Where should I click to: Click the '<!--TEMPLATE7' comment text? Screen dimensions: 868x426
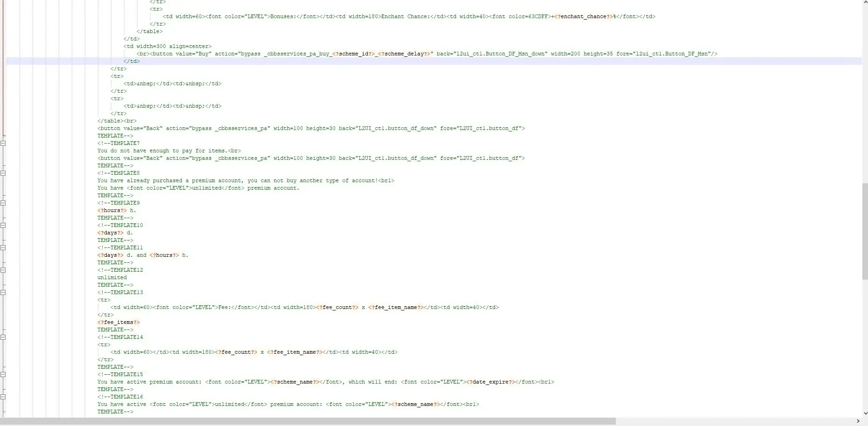pyautogui.click(x=118, y=144)
